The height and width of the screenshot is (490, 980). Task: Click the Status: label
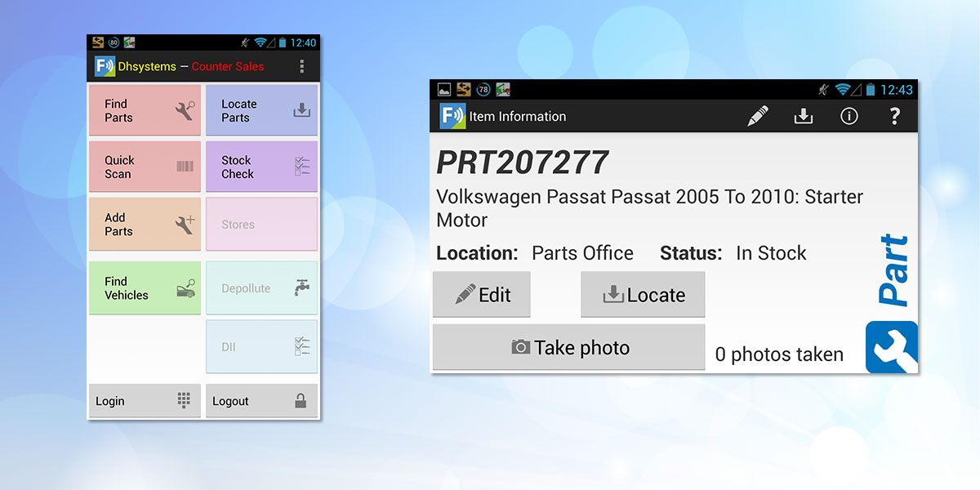click(x=691, y=253)
